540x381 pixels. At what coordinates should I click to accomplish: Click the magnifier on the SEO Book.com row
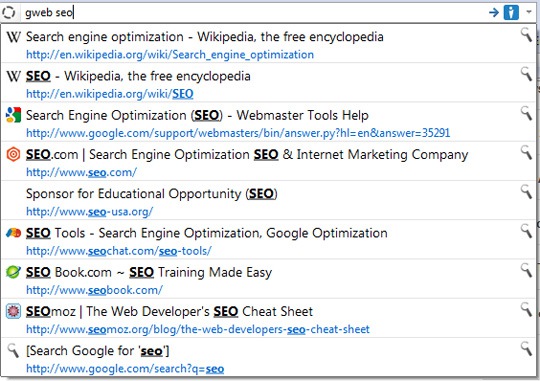point(526,270)
